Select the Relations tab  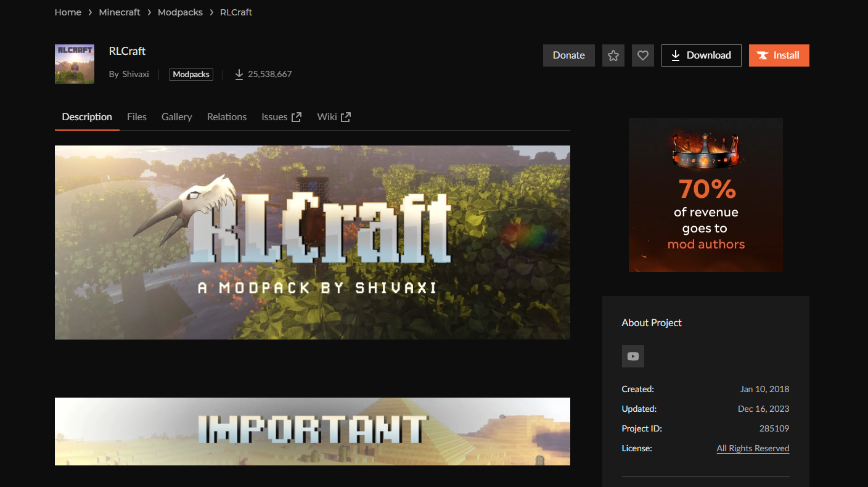tap(227, 117)
